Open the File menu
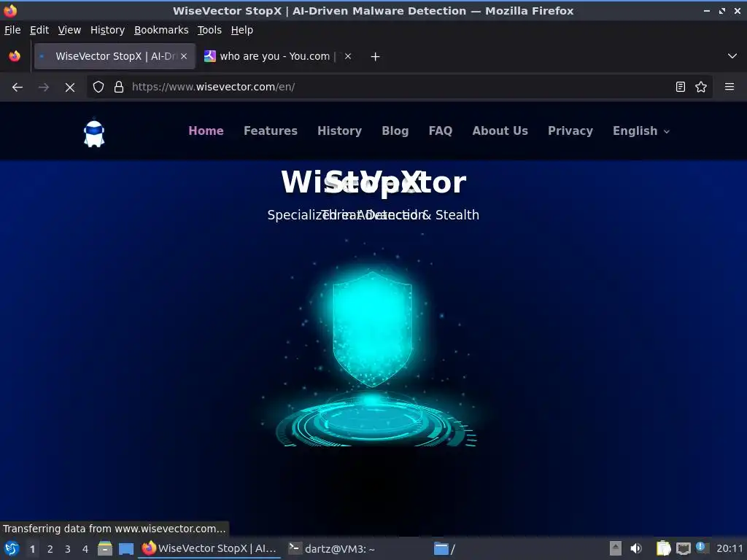Viewport: 747px width, 560px height. (x=12, y=30)
